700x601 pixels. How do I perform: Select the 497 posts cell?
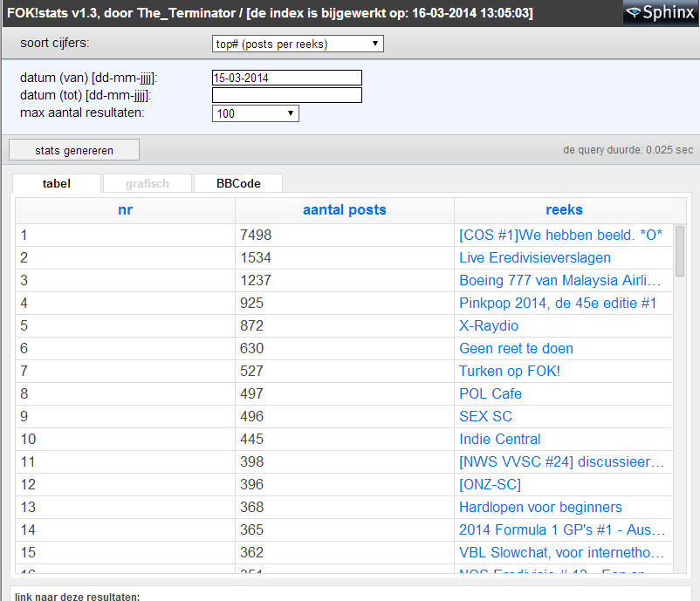click(345, 393)
